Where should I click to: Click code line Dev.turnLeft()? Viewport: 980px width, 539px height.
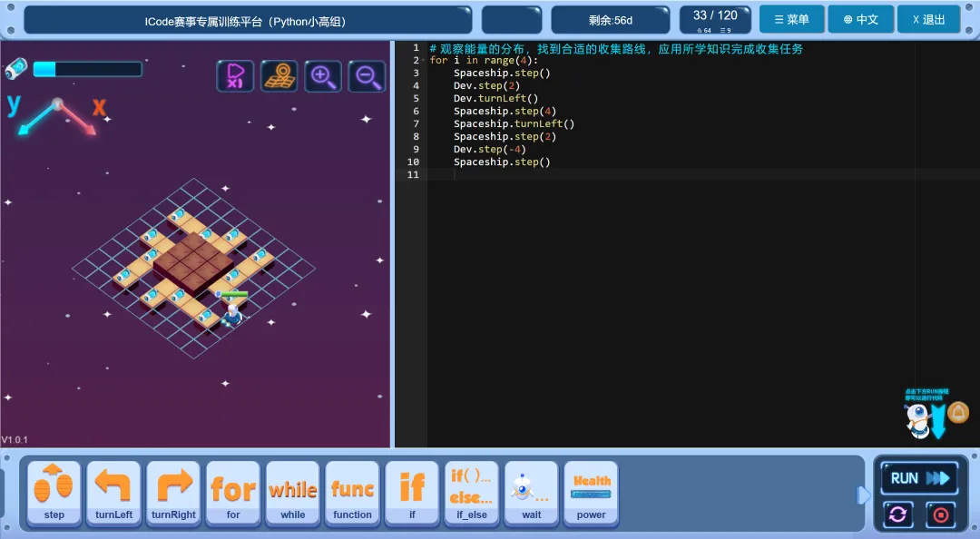pos(495,98)
